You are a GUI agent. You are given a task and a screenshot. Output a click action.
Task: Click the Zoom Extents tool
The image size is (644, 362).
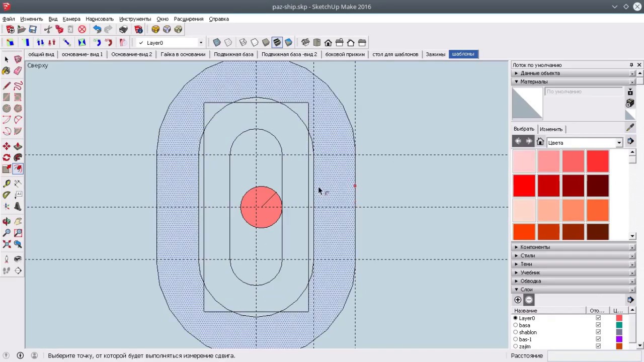[7, 244]
